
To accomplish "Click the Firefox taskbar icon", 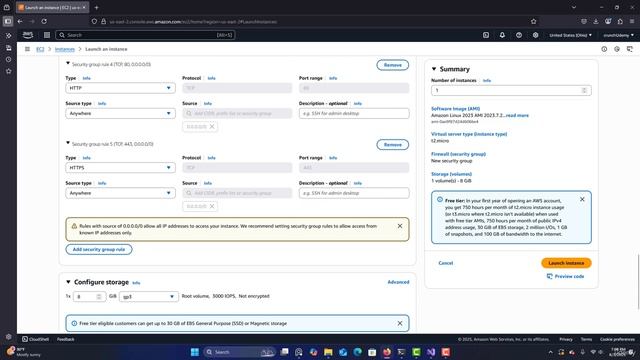I will click(x=387, y=352).
